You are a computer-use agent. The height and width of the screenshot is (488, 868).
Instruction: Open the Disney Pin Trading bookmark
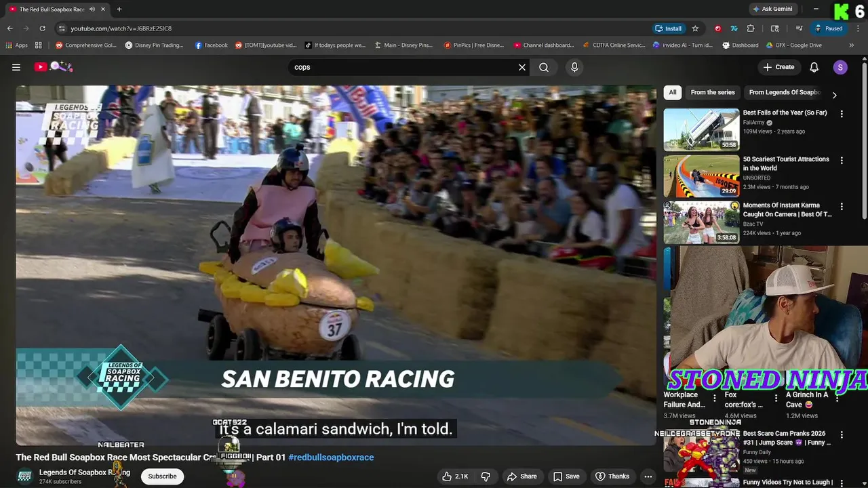[x=155, y=45]
